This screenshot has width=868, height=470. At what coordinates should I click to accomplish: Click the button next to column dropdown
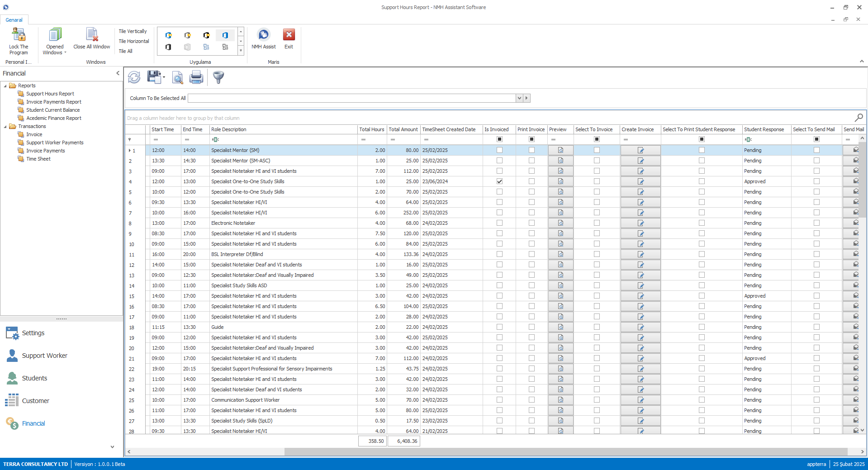click(x=526, y=98)
